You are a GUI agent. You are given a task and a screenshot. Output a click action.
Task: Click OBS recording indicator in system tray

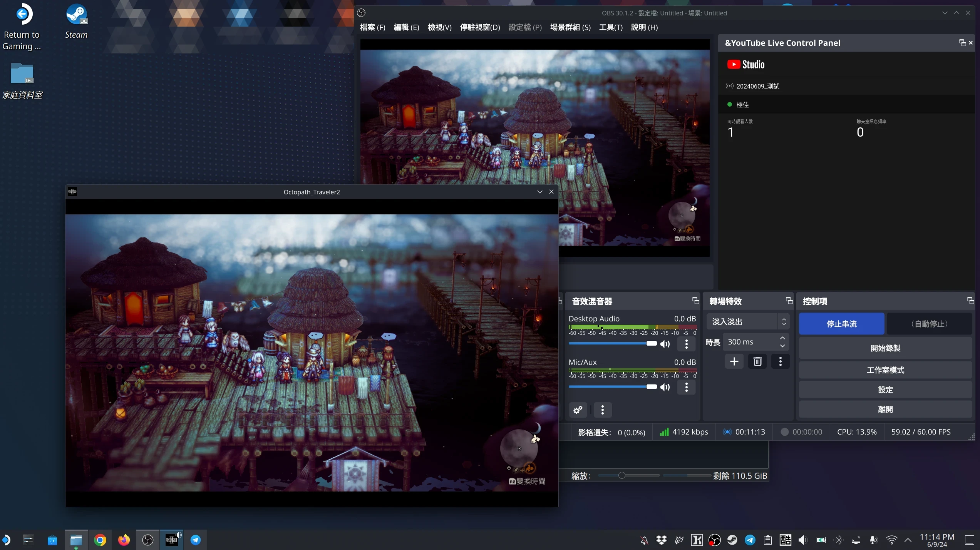pyautogui.click(x=715, y=540)
